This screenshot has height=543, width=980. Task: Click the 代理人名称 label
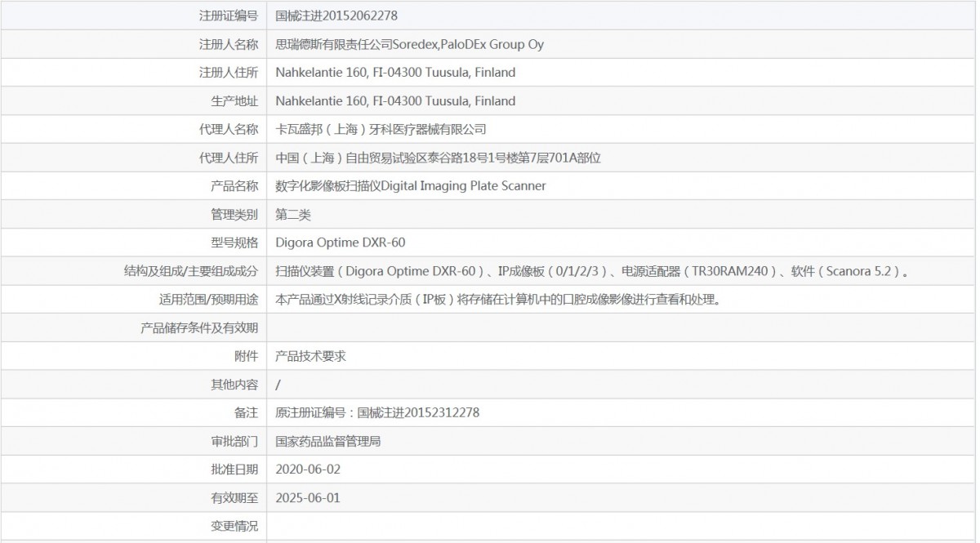(229, 129)
